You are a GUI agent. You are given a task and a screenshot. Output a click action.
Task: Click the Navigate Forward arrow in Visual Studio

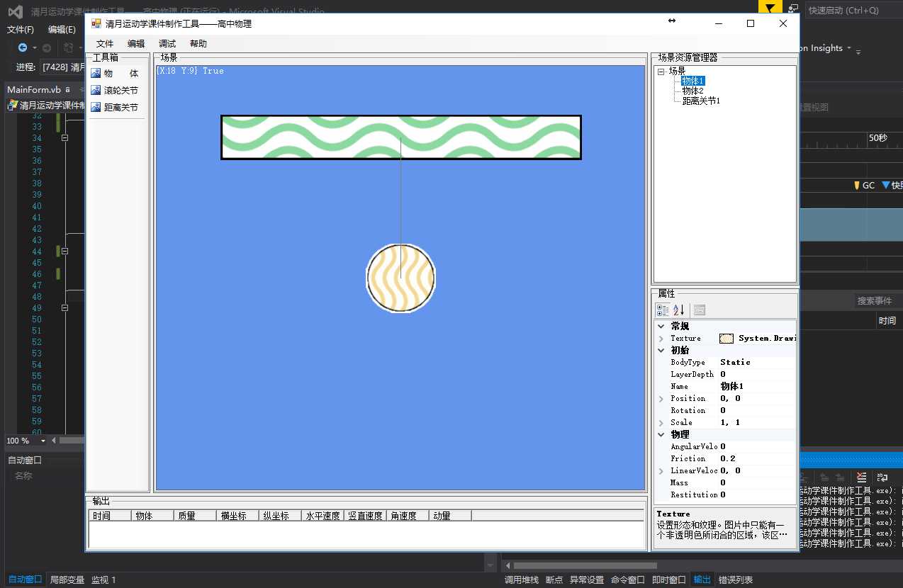pos(47,47)
